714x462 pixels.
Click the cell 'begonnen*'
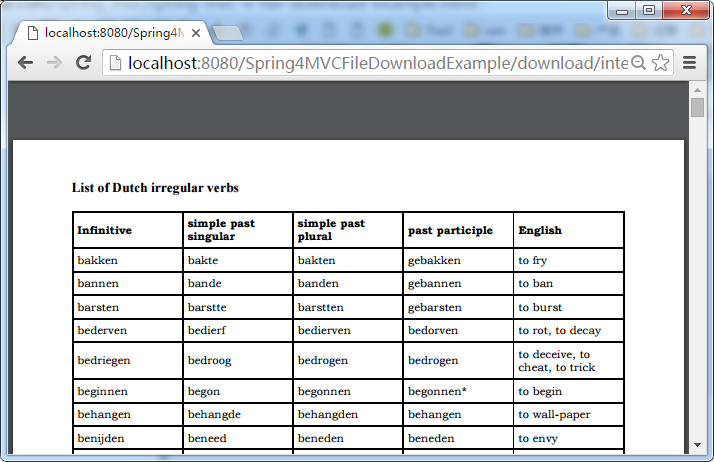[x=458, y=391]
